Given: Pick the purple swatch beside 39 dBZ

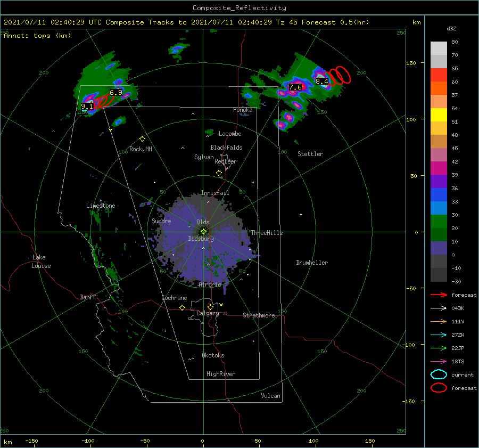Looking at the screenshot, I should point(439,182).
